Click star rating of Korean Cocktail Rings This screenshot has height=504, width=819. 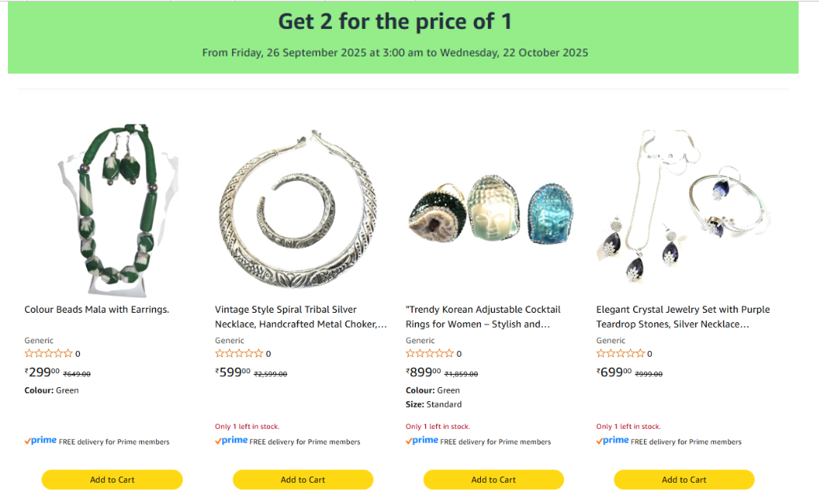tap(430, 354)
